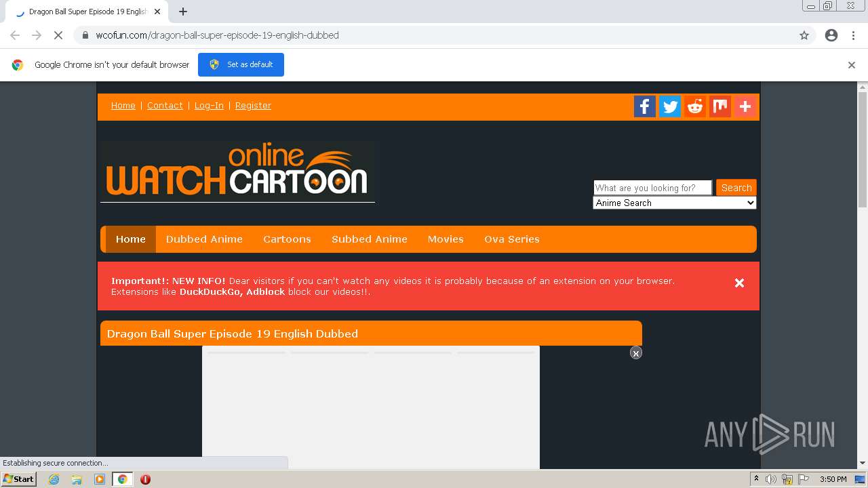868x488 pixels.
Task: Close the video ad overlay
Action: 636,353
